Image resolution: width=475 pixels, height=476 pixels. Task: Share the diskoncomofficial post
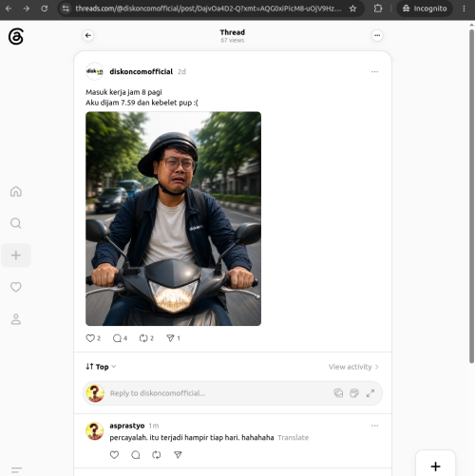click(x=173, y=338)
